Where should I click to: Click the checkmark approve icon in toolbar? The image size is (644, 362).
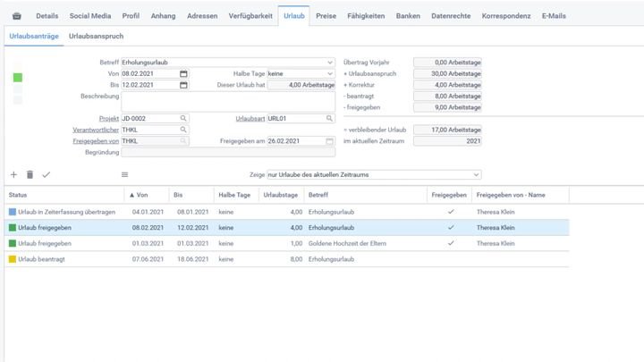click(47, 174)
